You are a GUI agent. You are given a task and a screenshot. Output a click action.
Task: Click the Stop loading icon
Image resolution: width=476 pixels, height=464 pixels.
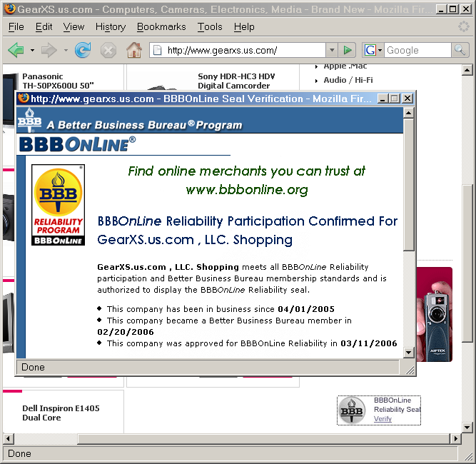(x=108, y=51)
